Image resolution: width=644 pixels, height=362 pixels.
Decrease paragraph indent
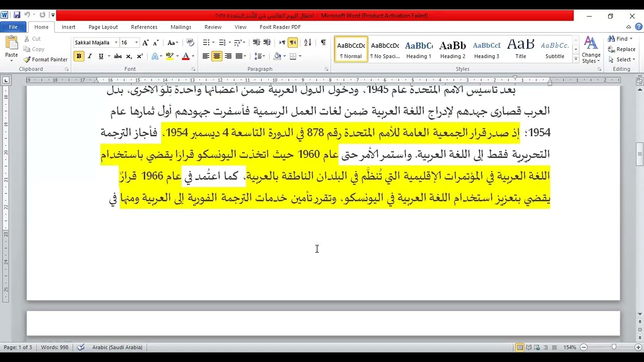coord(256,43)
